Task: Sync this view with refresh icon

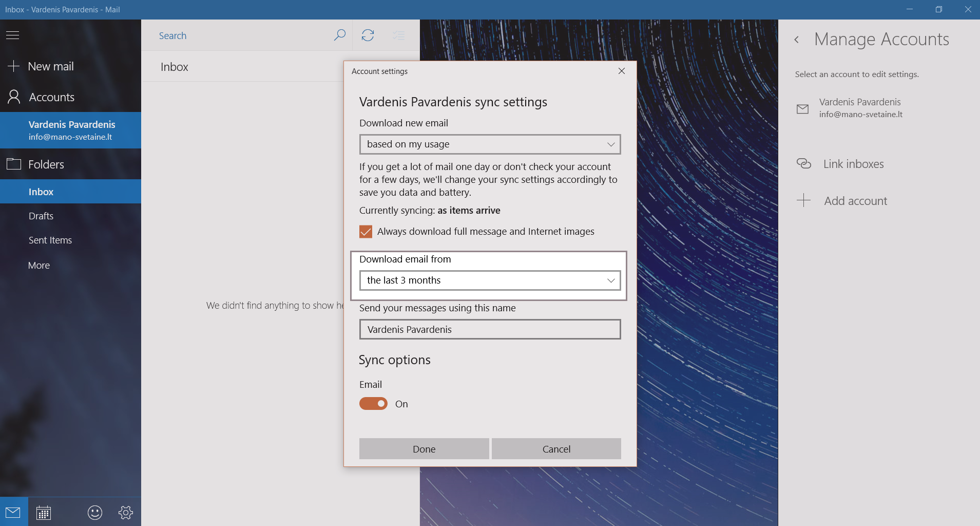Action: pyautogui.click(x=368, y=35)
